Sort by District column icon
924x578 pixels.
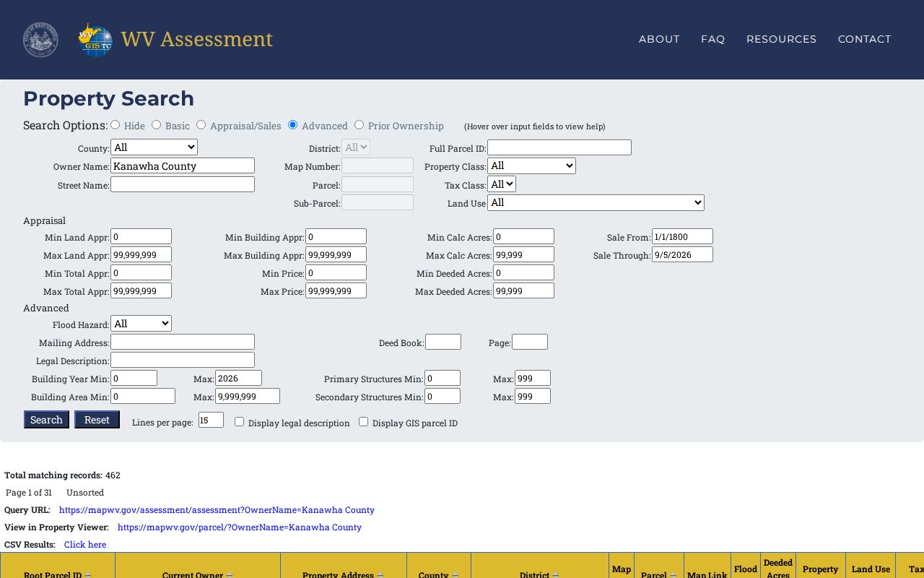pos(555,575)
